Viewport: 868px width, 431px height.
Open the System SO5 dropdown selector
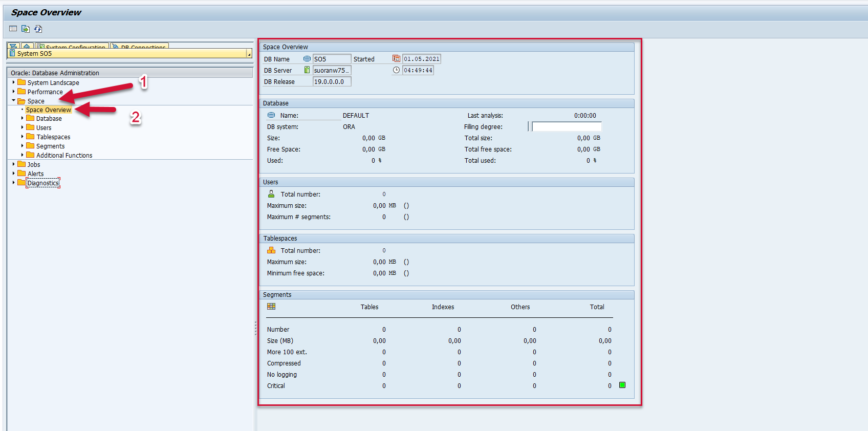pos(249,54)
